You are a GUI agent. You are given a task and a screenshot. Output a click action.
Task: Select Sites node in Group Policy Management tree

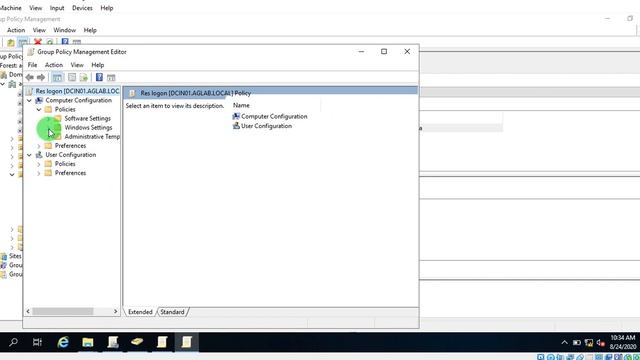click(x=15, y=256)
